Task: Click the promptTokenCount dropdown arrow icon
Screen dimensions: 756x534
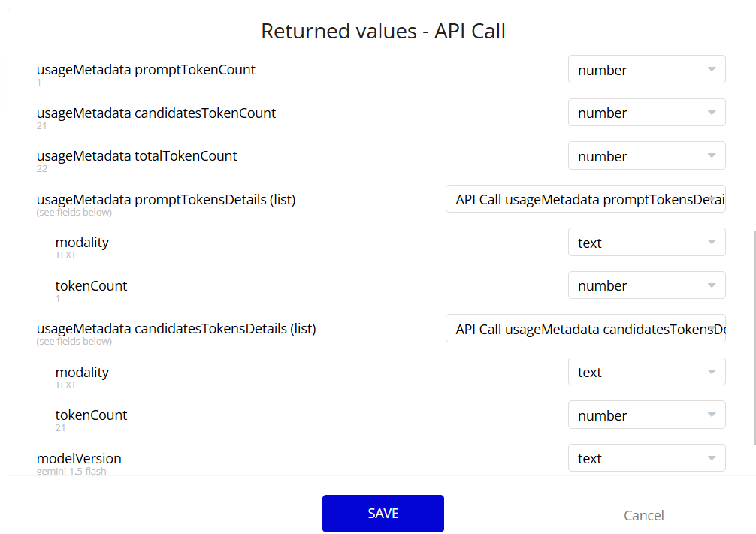Action: [x=711, y=70]
